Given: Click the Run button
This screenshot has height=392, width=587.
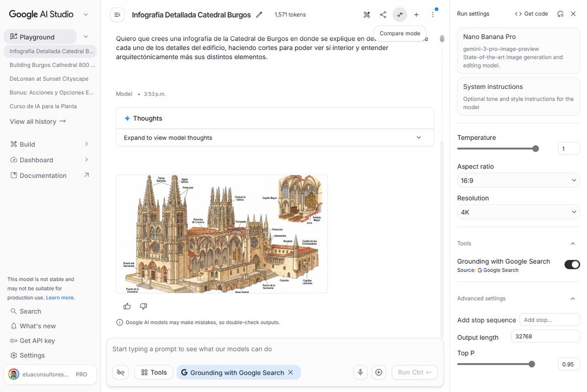Looking at the screenshot, I should click(x=415, y=372).
